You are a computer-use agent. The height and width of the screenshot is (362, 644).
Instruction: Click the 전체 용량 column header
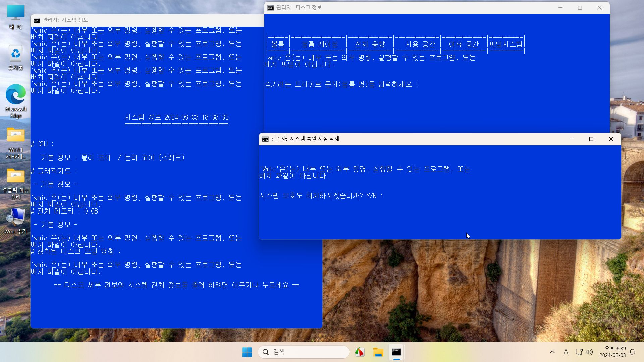pyautogui.click(x=370, y=44)
